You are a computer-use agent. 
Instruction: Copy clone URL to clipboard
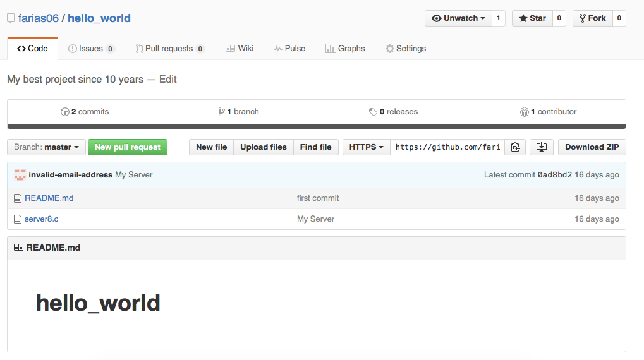click(x=515, y=147)
